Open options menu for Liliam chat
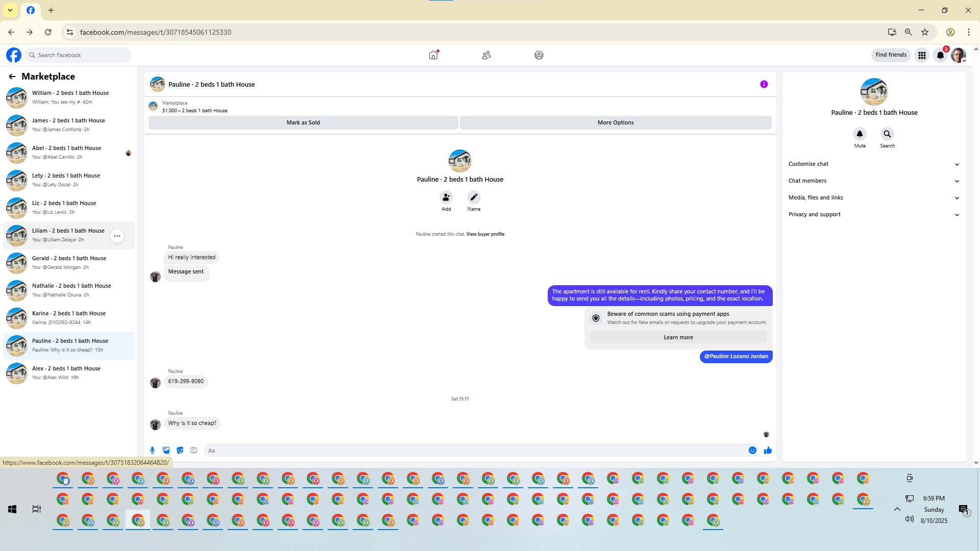 pos(117,236)
